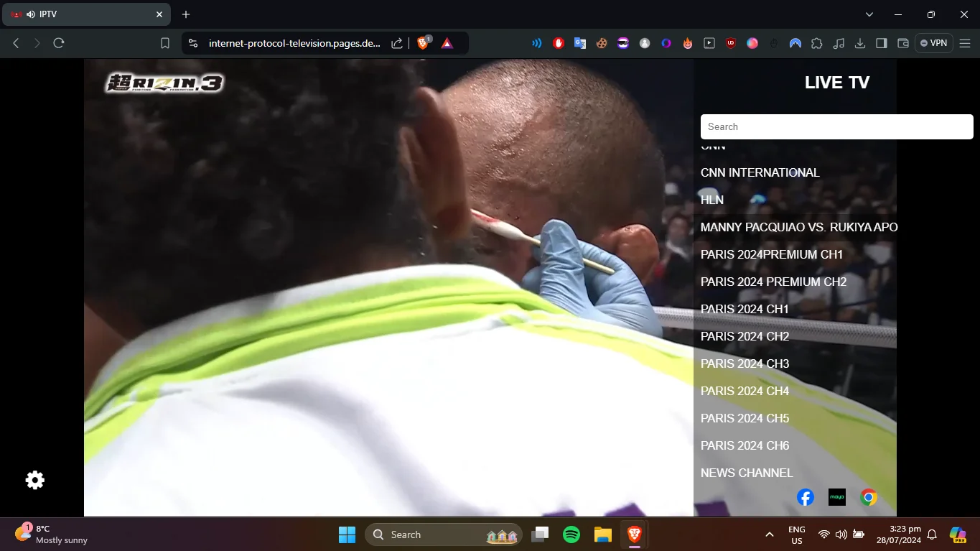Go back to previous page
The height and width of the screenshot is (551, 980).
click(16, 43)
